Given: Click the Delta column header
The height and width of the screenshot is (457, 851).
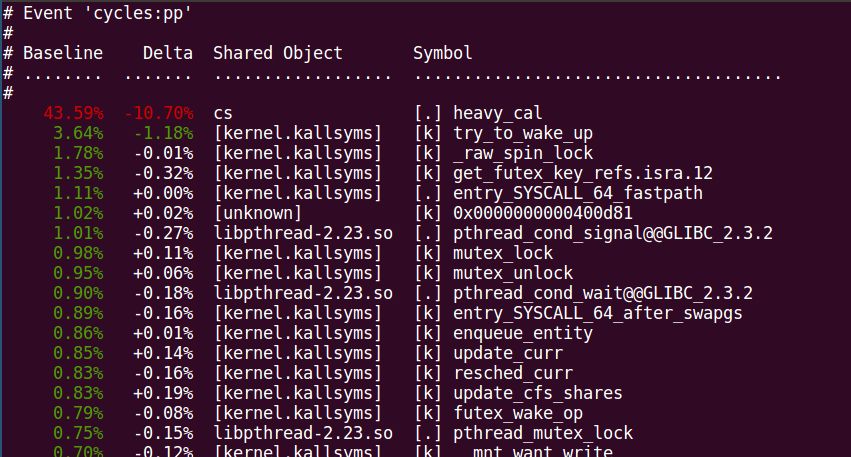Looking at the screenshot, I should (x=168, y=53).
